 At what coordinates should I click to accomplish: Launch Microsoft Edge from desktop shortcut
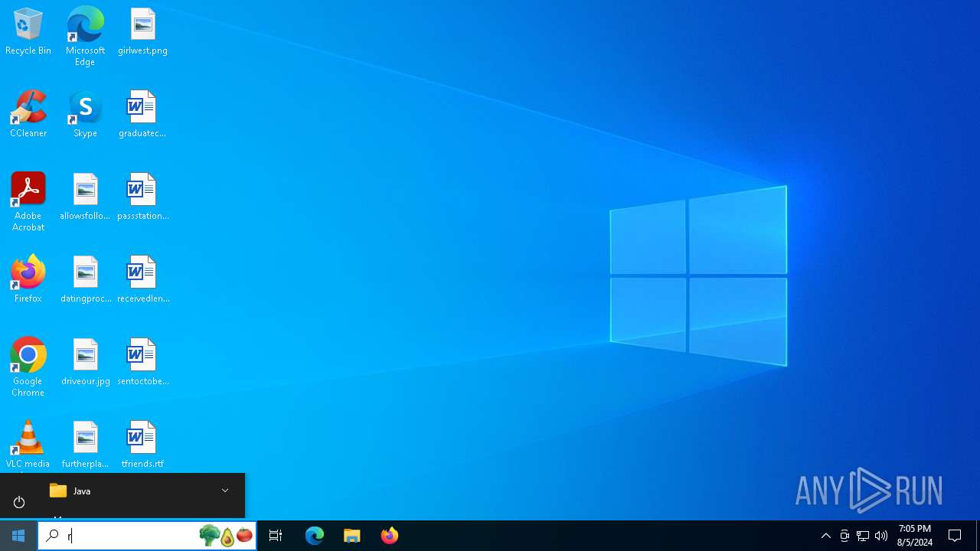coord(85,37)
